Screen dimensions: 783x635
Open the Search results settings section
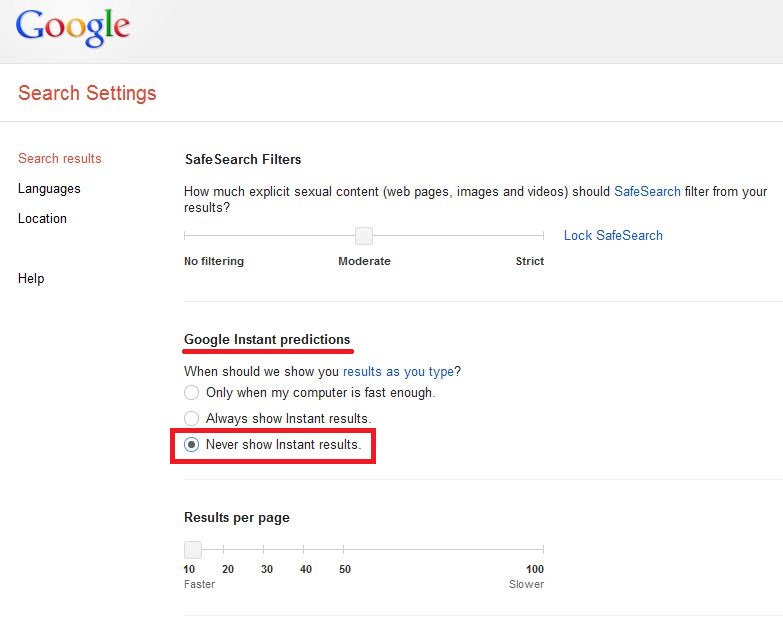tap(59, 158)
